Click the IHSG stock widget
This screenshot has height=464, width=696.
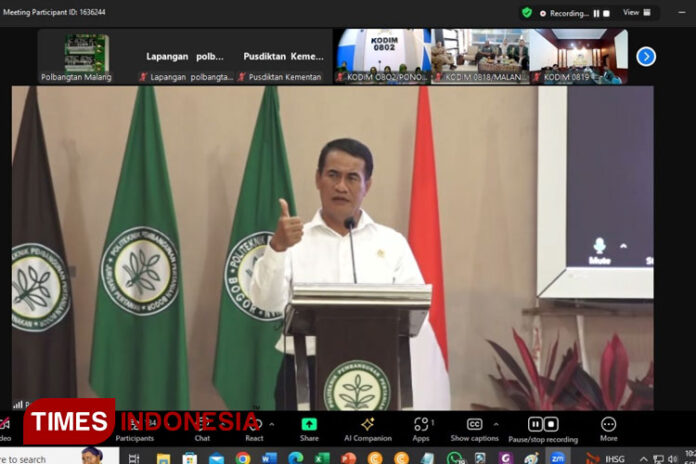click(x=605, y=459)
